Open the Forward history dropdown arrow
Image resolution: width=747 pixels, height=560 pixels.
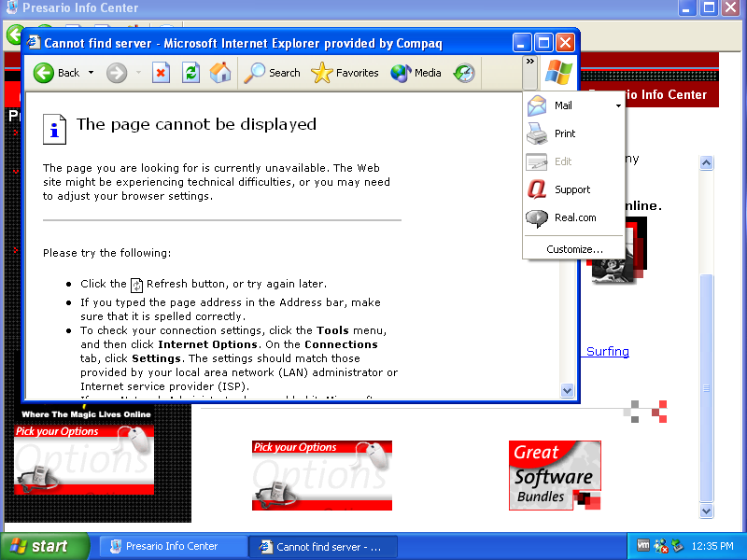click(x=138, y=73)
